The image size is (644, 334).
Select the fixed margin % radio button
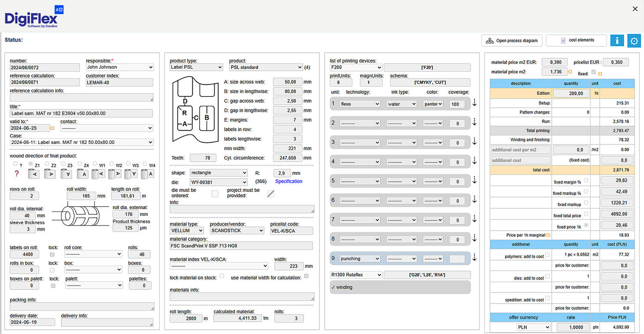tap(586, 181)
